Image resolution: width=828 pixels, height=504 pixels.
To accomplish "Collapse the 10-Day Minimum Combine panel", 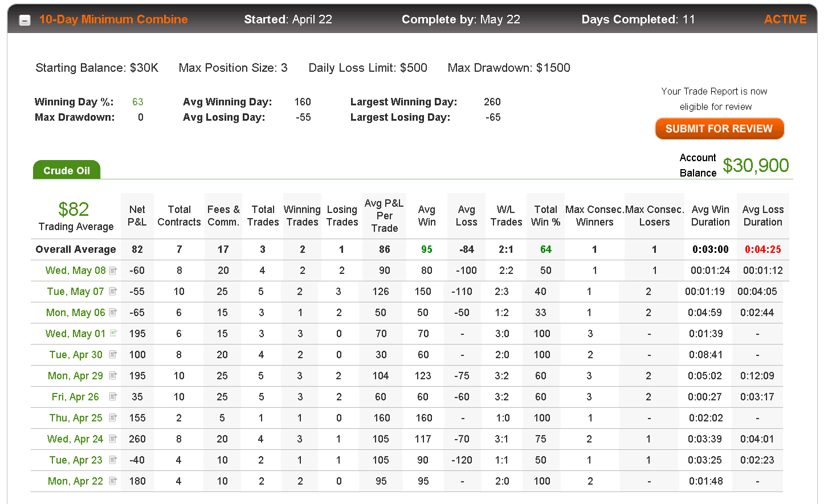I will click(x=25, y=21).
